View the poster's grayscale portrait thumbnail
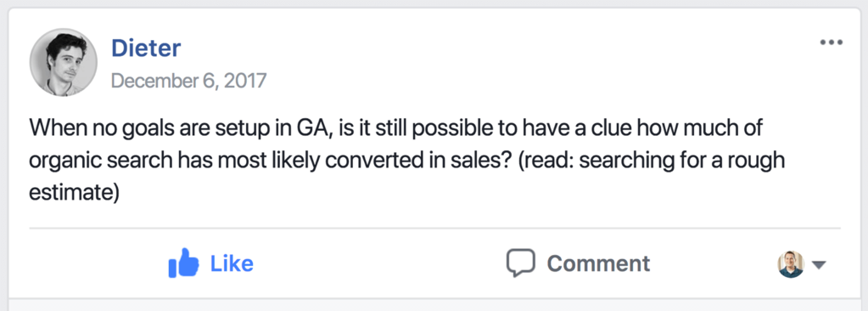This screenshot has width=868, height=311. point(63,63)
